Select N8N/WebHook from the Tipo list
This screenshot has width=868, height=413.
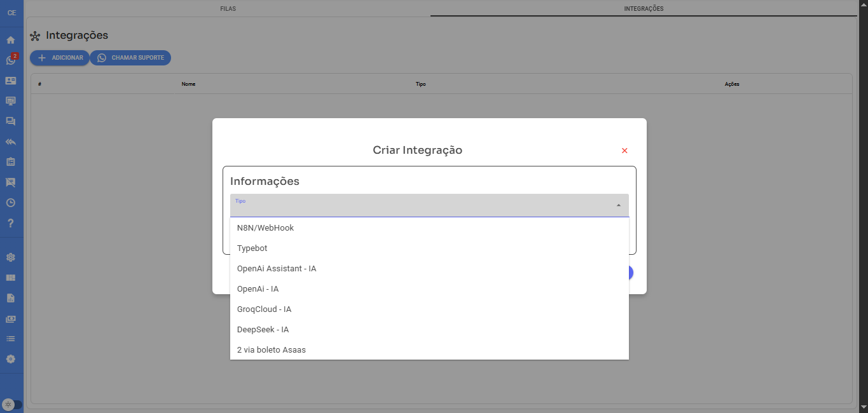(x=265, y=228)
